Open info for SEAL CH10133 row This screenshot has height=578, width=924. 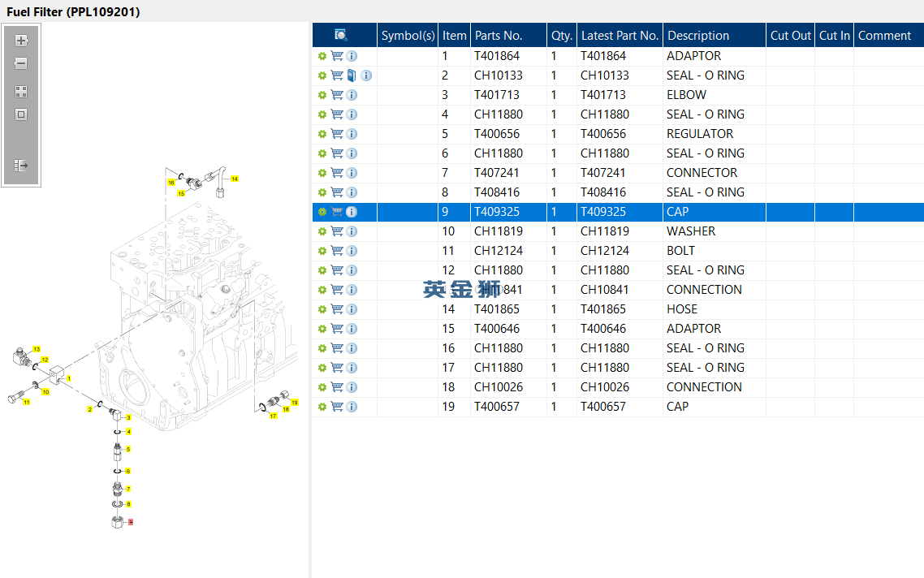pyautogui.click(x=366, y=75)
